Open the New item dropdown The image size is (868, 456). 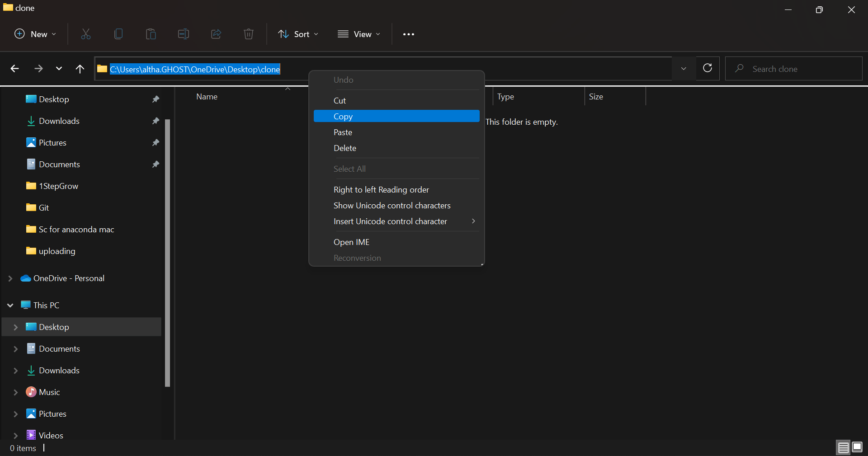point(35,34)
